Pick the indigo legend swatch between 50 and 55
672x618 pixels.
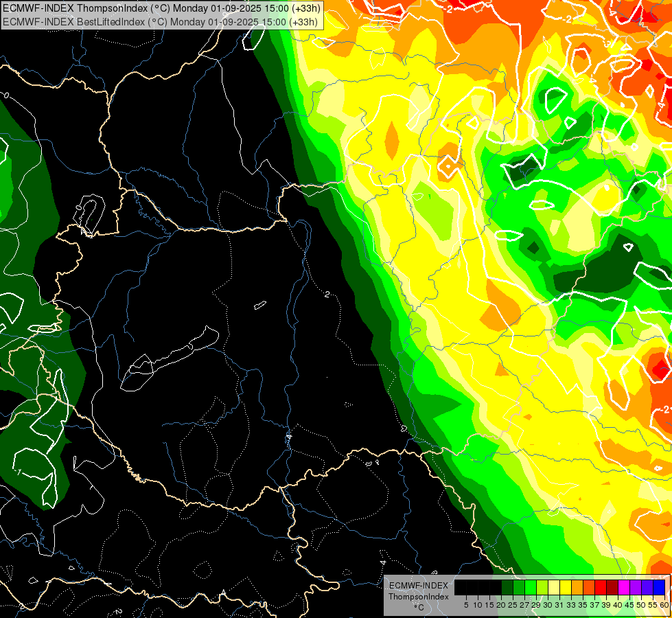647,587
